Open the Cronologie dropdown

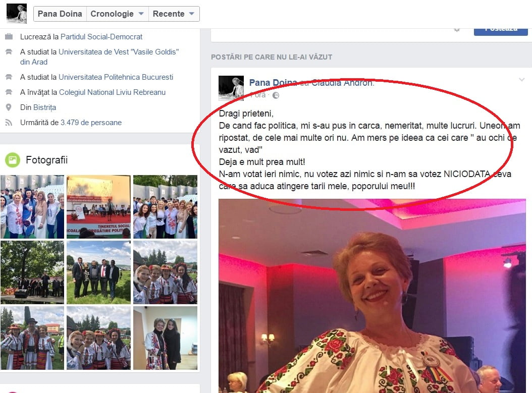point(118,14)
